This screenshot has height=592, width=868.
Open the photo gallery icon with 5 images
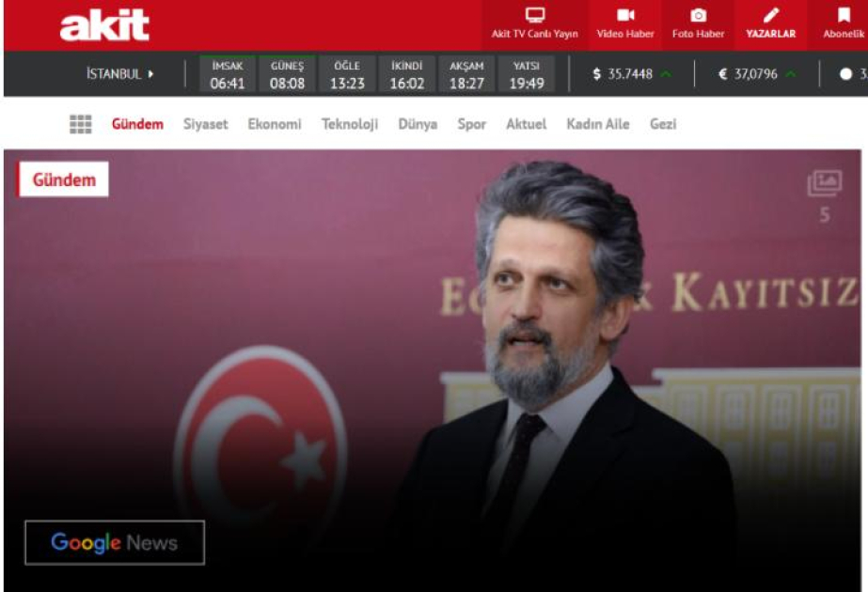(824, 184)
